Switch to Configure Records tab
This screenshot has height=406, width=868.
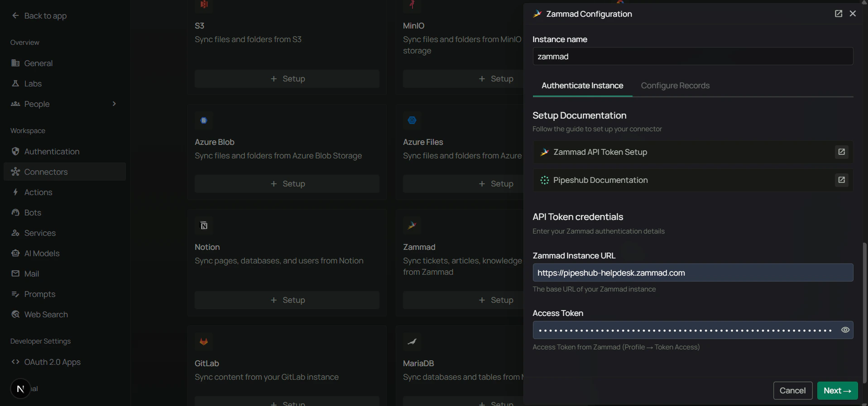[x=675, y=86]
